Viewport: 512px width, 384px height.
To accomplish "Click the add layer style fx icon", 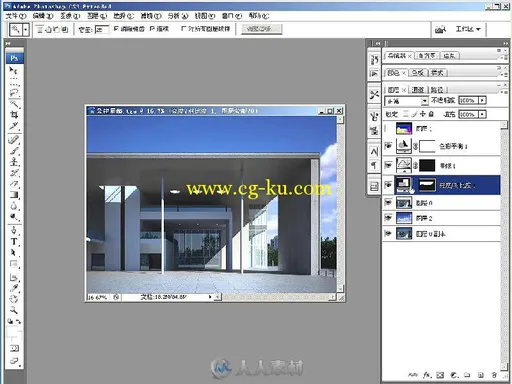I will (x=427, y=375).
